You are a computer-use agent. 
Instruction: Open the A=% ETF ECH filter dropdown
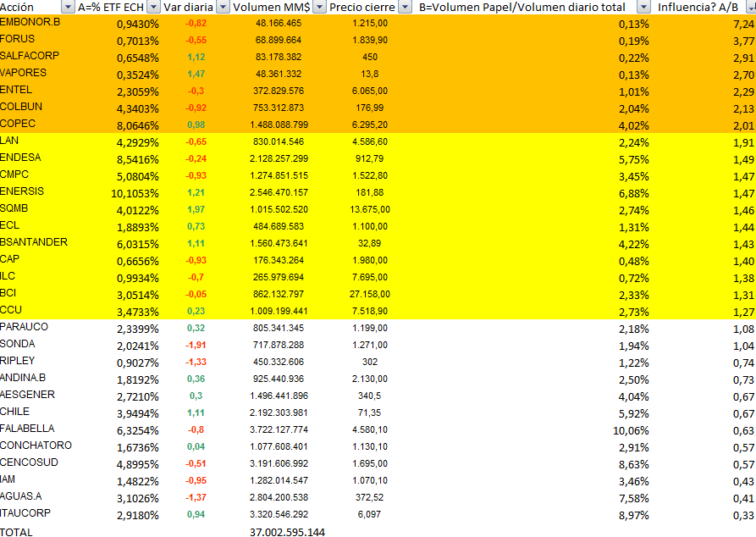[x=153, y=8]
